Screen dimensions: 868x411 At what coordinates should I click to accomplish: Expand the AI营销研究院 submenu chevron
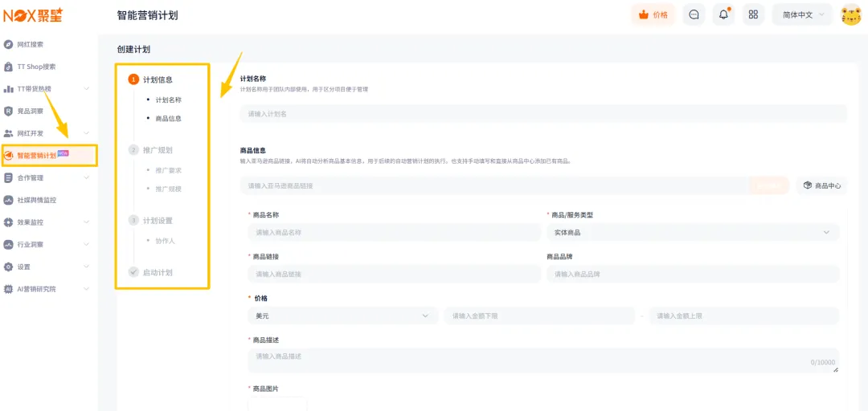86,289
